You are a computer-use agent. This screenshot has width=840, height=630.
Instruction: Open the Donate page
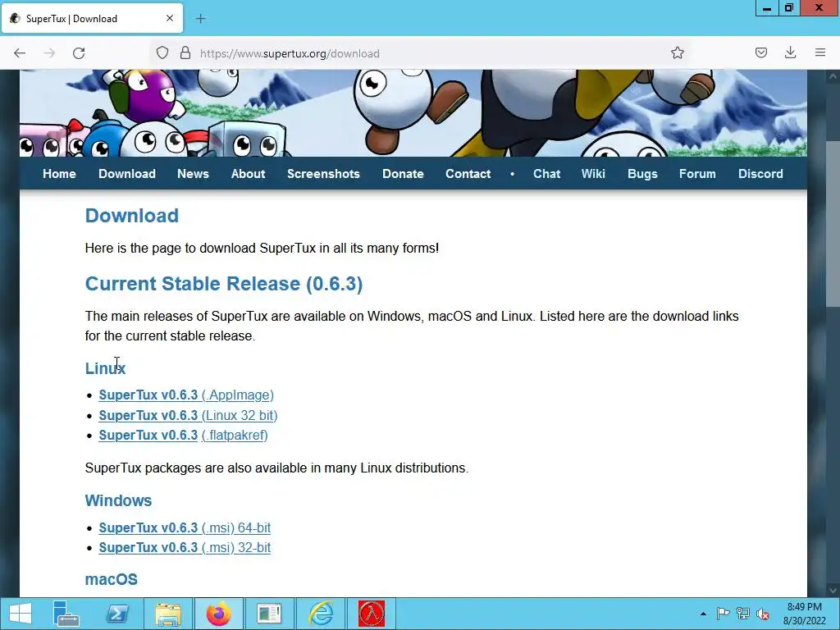pos(403,174)
